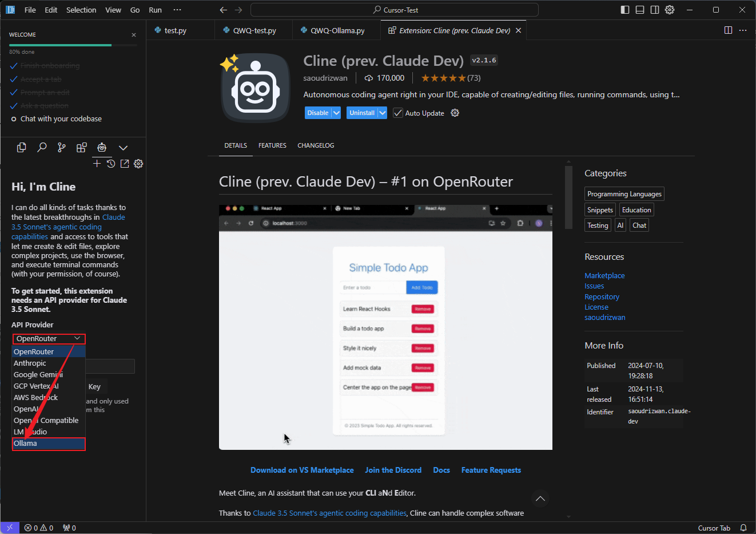The height and width of the screenshot is (534, 756).
Task: Switch to the CHANGELOG tab
Action: click(x=316, y=145)
